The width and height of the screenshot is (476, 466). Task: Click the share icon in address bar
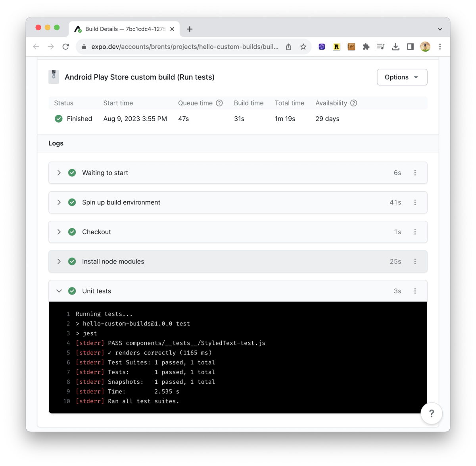(x=288, y=46)
